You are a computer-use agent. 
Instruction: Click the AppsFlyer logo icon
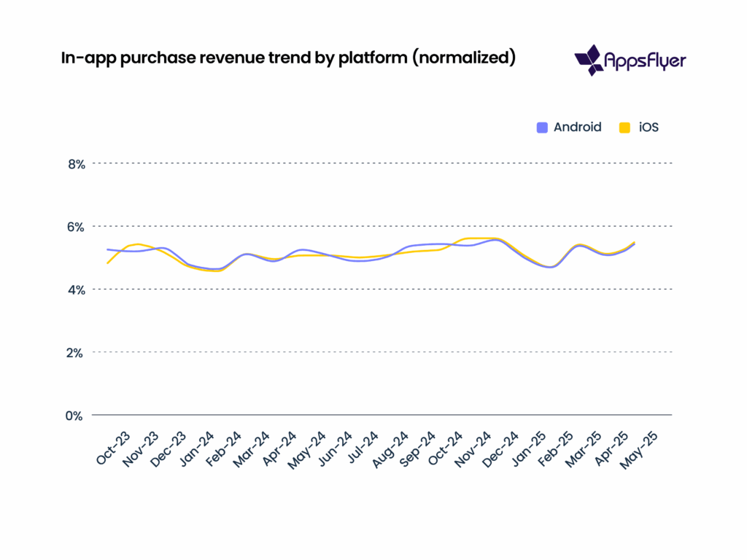(588, 60)
